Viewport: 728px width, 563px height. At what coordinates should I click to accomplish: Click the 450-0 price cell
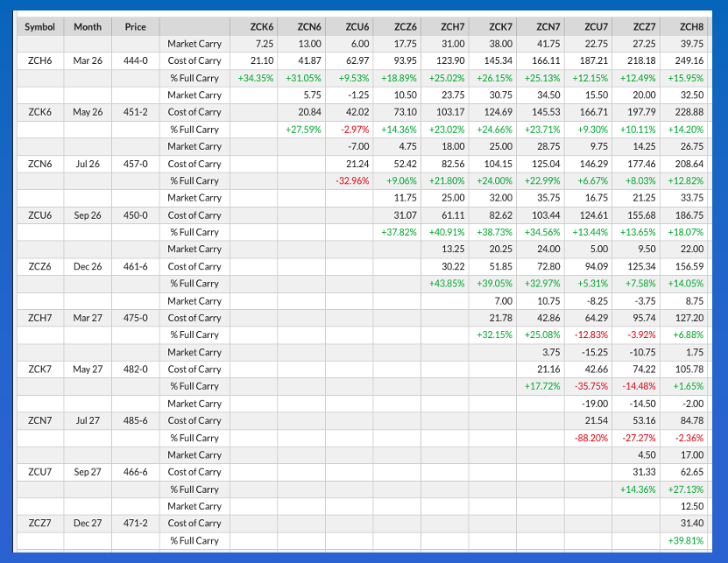135,215
